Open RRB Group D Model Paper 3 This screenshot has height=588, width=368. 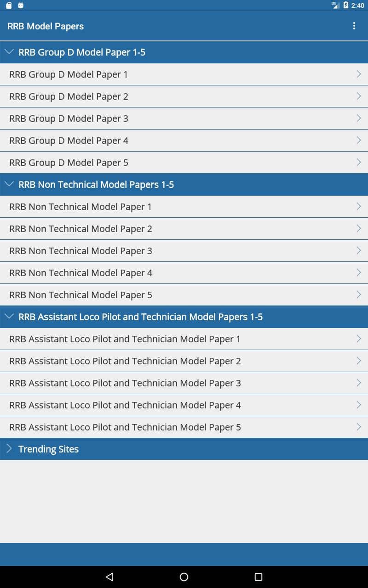(184, 119)
